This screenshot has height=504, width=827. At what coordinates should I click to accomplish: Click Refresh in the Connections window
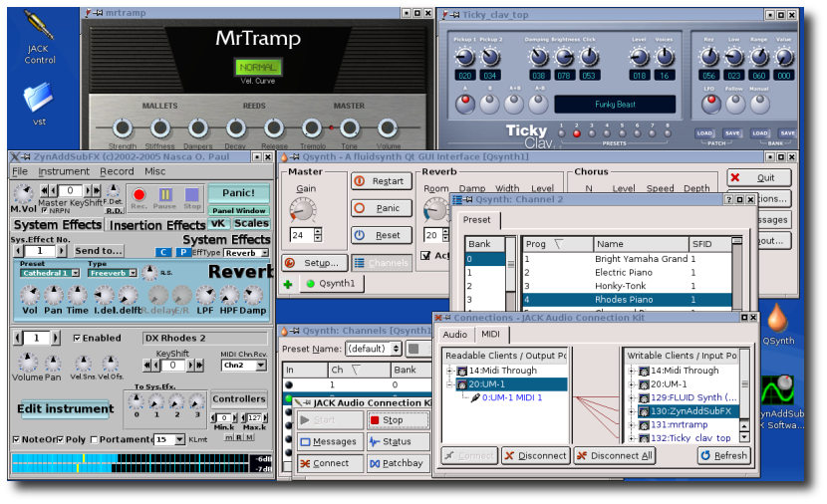[723, 455]
